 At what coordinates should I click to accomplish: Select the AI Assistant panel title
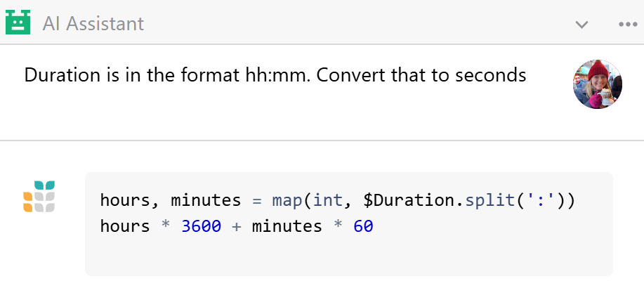pos(93,23)
